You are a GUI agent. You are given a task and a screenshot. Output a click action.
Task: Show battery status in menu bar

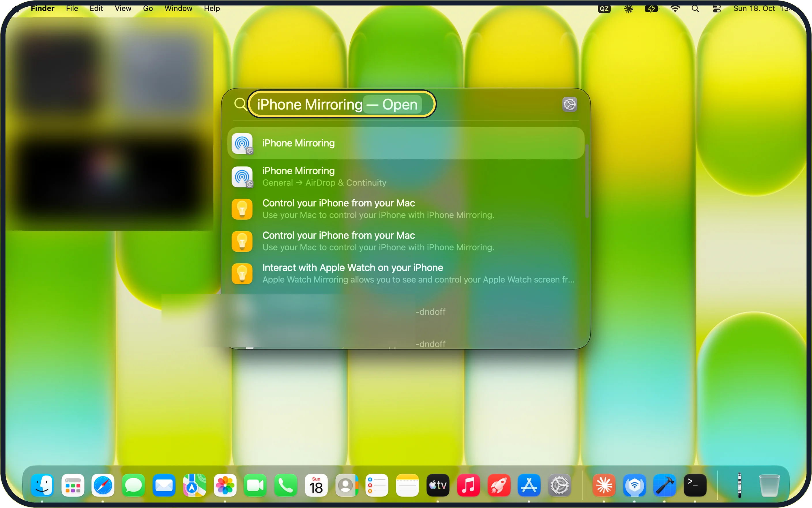[652, 9]
